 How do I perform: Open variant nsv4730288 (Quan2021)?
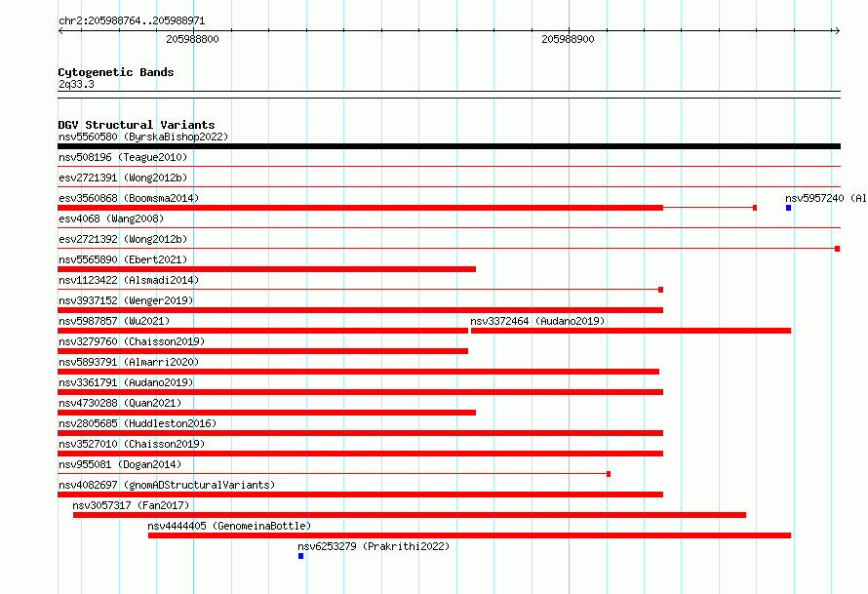pos(120,403)
